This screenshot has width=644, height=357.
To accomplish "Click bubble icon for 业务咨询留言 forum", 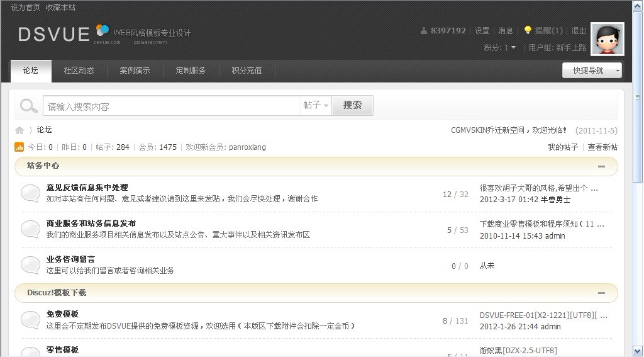I will [x=30, y=264].
